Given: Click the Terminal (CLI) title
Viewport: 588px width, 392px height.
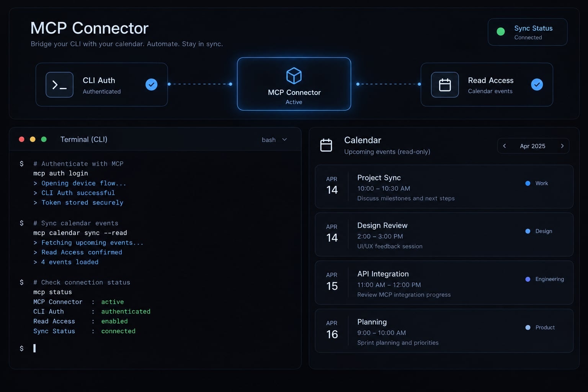Looking at the screenshot, I should (84, 140).
